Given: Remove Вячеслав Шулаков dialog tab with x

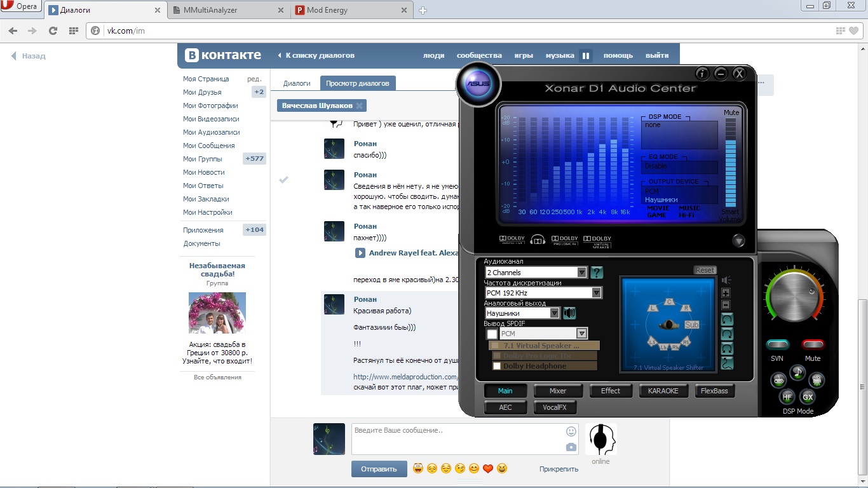Looking at the screenshot, I should [359, 106].
